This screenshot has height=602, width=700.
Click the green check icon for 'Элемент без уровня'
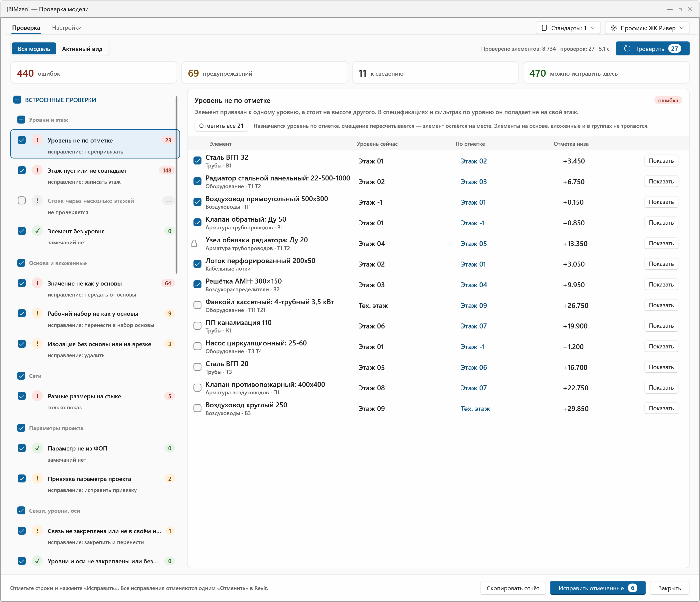(37, 231)
